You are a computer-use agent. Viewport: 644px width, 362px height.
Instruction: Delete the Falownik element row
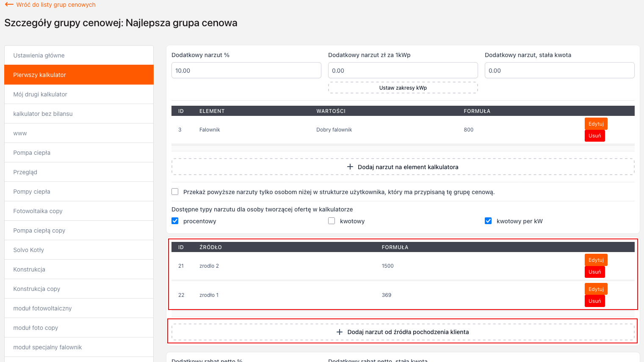click(x=594, y=136)
